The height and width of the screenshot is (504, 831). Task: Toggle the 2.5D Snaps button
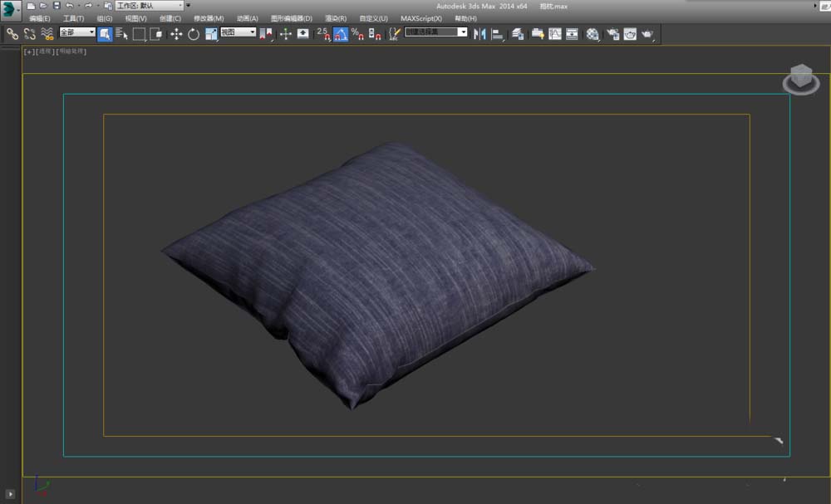tap(322, 34)
